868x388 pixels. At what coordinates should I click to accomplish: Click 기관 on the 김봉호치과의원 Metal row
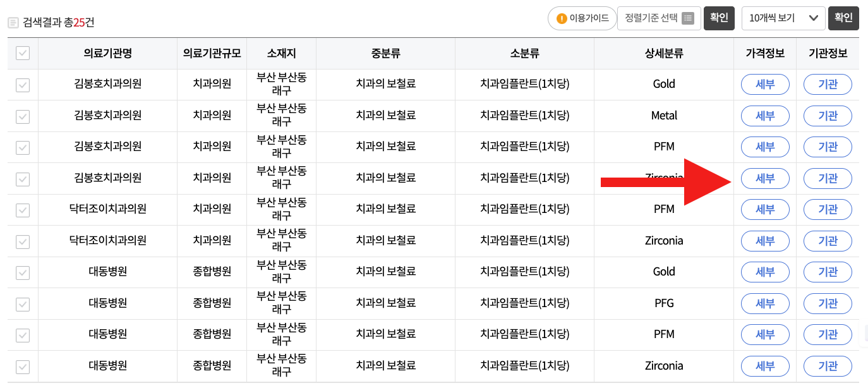(828, 116)
